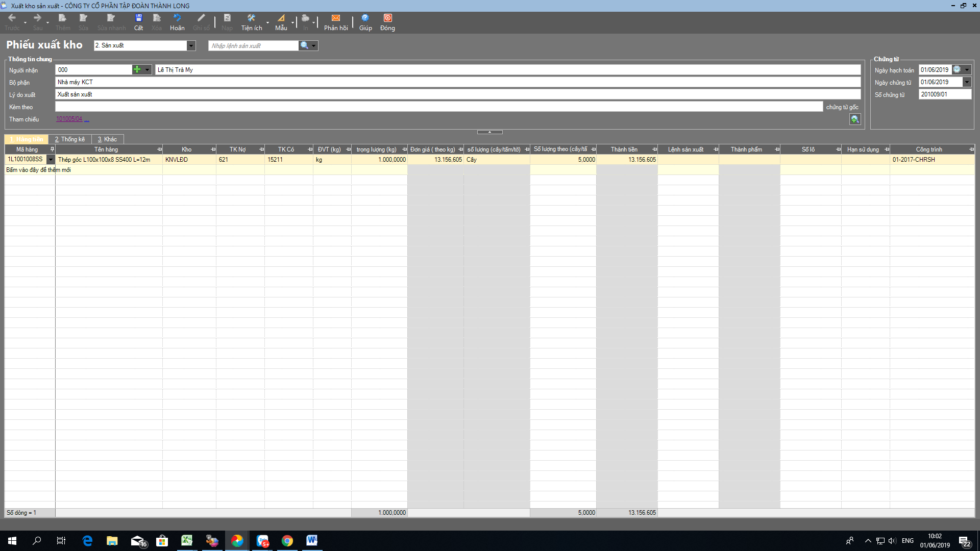Open the Tham chiếu link 101005/04
Screen dimensions: 980x551
(x=69, y=119)
